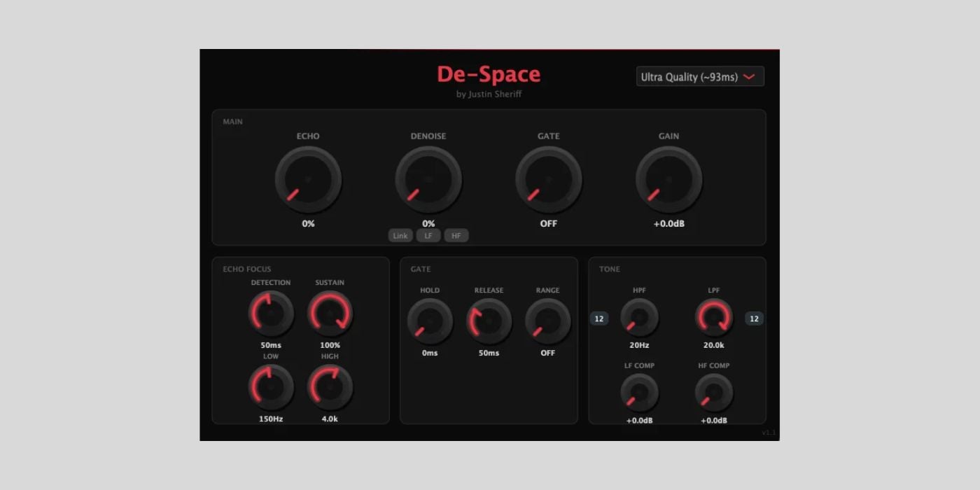Click the OFF value under RANGE
Screen dimensions: 980x490
547,353
